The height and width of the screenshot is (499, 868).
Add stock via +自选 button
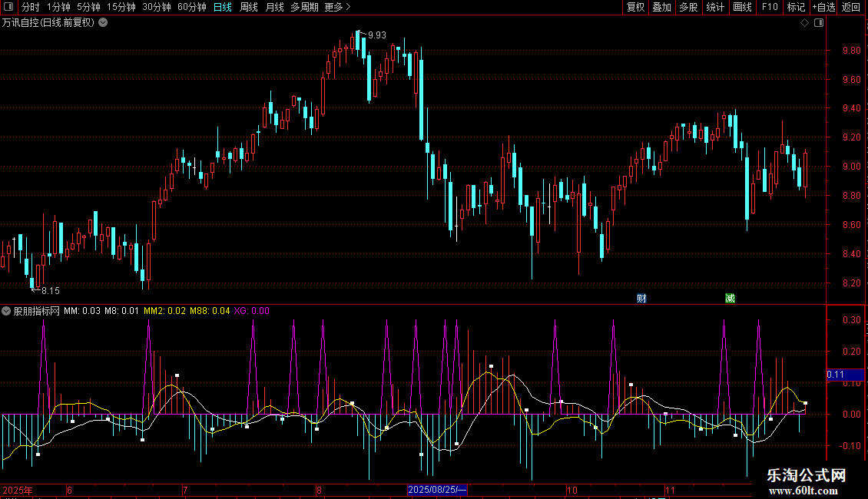click(x=823, y=7)
